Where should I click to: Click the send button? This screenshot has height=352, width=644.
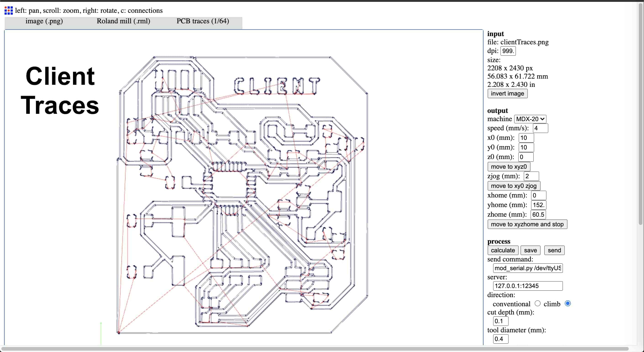coord(554,250)
